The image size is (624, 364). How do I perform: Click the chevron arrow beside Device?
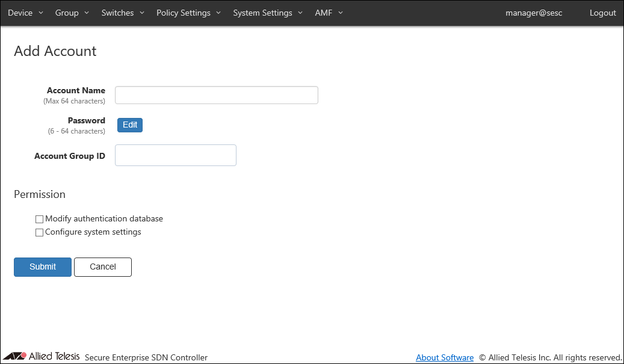[41, 13]
